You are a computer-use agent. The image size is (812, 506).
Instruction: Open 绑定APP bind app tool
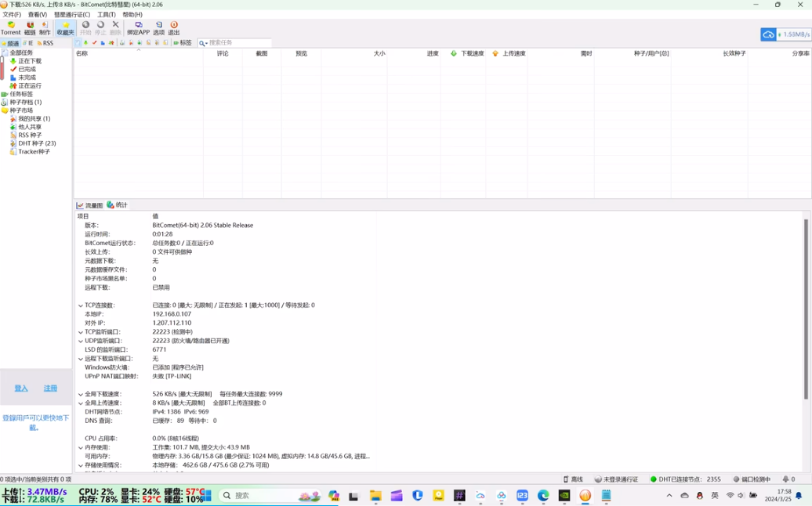point(138,28)
